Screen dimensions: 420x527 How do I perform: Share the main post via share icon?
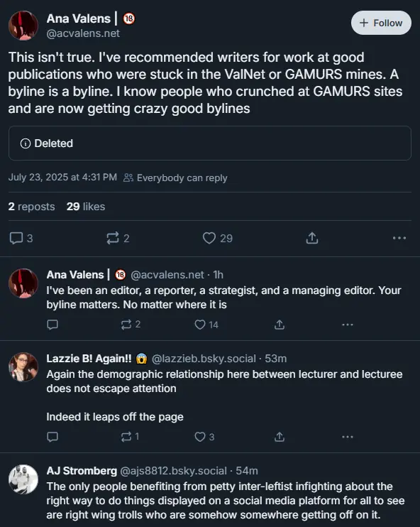[x=312, y=238]
